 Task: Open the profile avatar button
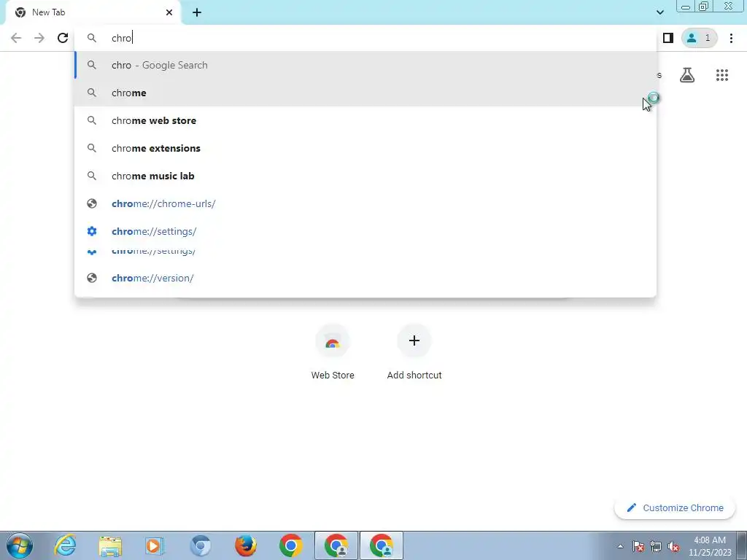[x=699, y=38]
